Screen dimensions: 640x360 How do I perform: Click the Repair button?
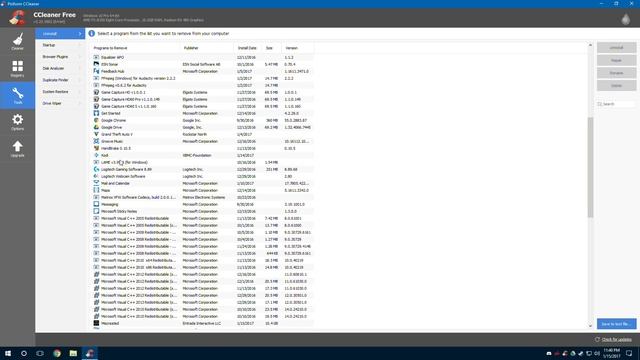616,60
